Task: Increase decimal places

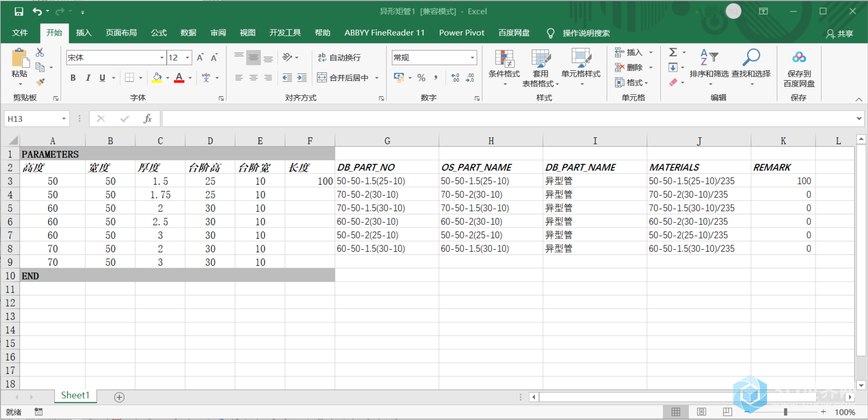Action: point(455,78)
